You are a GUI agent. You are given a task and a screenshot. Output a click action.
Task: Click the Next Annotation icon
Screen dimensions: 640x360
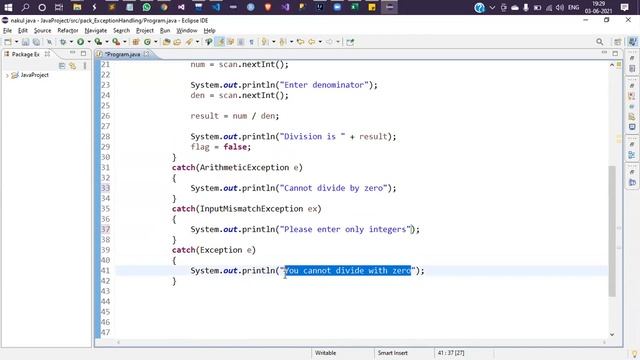265,42
